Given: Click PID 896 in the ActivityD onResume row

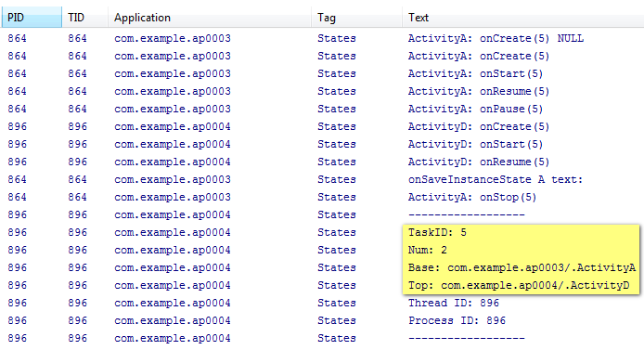Looking at the screenshot, I should pyautogui.click(x=17, y=162).
